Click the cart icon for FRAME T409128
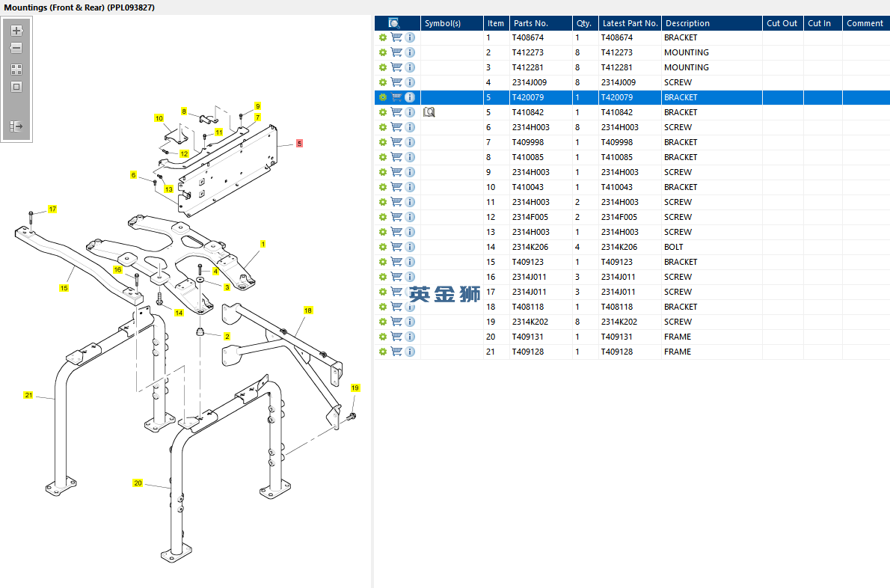 pos(396,352)
